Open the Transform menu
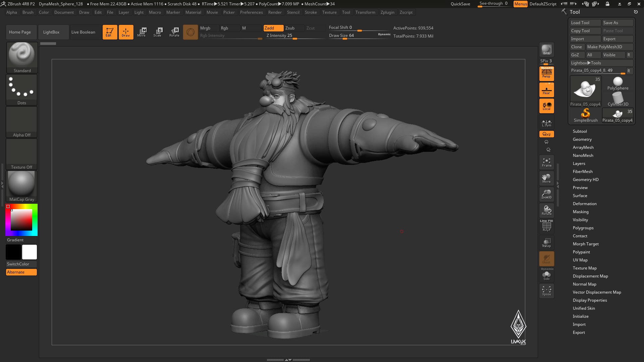Screen dimensions: 644x362 (365, 12)
